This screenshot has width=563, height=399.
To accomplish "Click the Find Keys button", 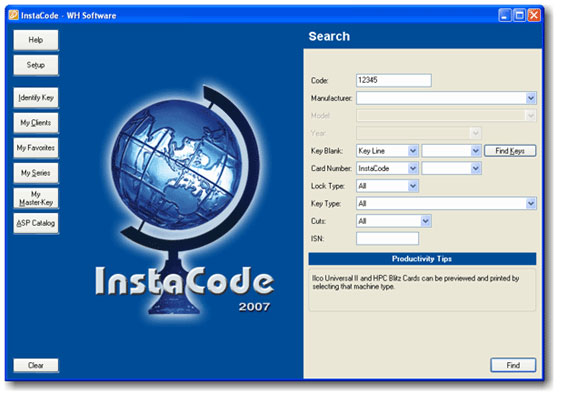I will (510, 151).
